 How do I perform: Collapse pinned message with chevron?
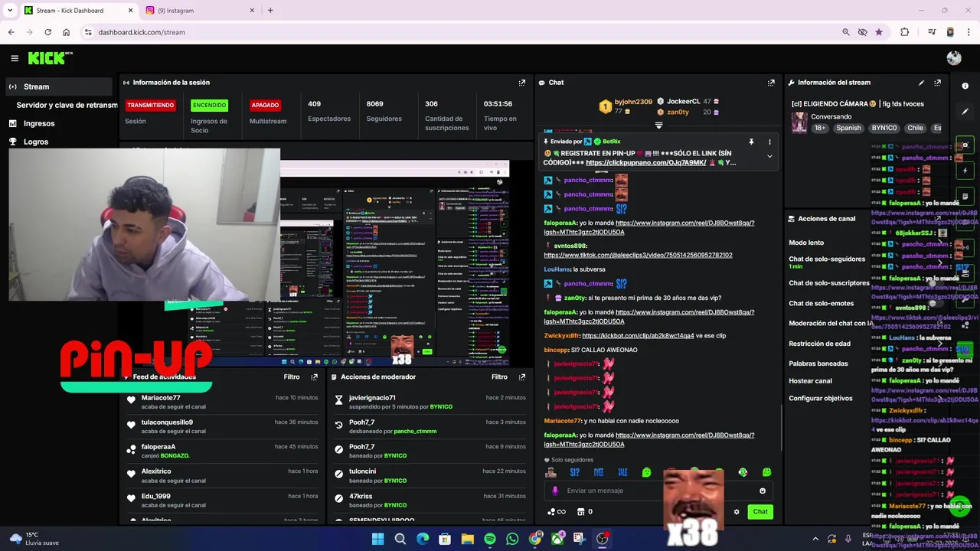point(769,156)
